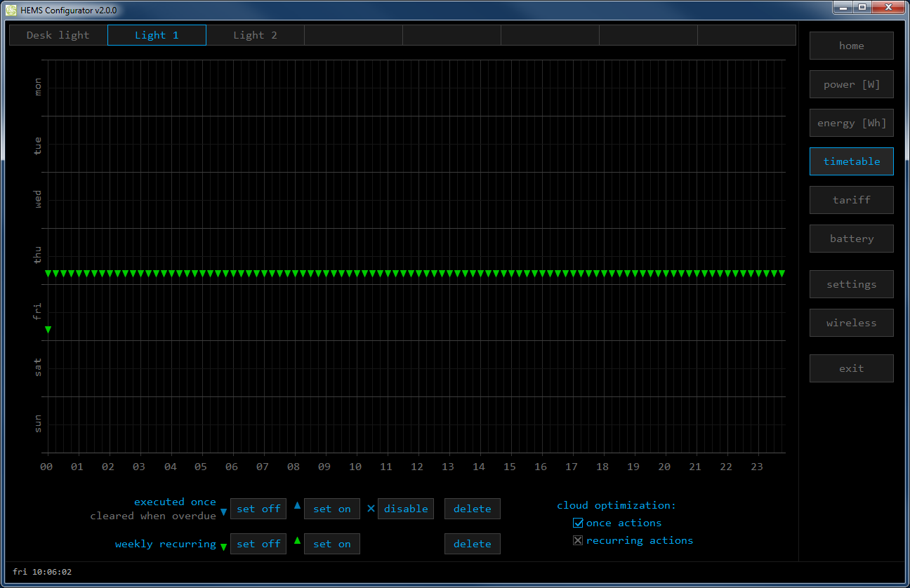Switch to the Desk light tab
This screenshot has height=588, width=910.
click(58, 35)
